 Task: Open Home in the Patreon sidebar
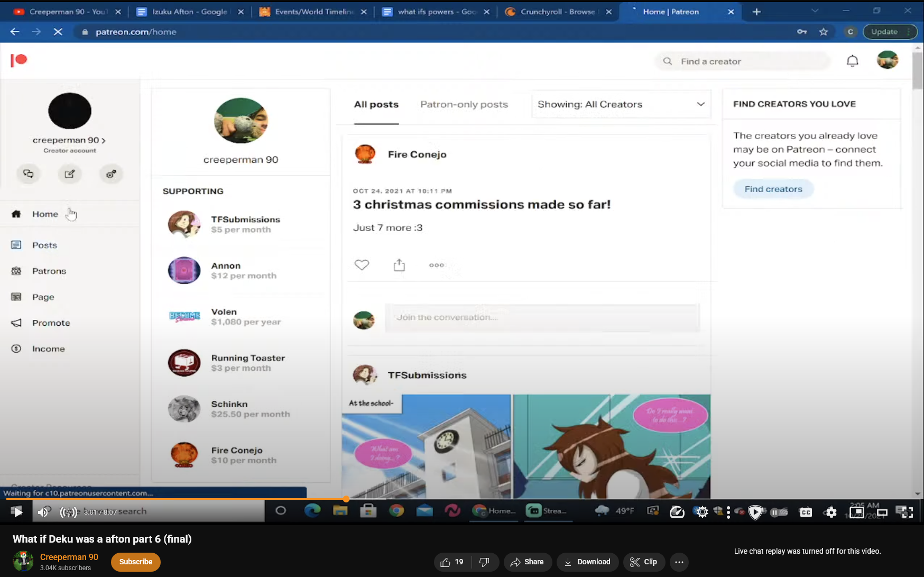(x=45, y=214)
